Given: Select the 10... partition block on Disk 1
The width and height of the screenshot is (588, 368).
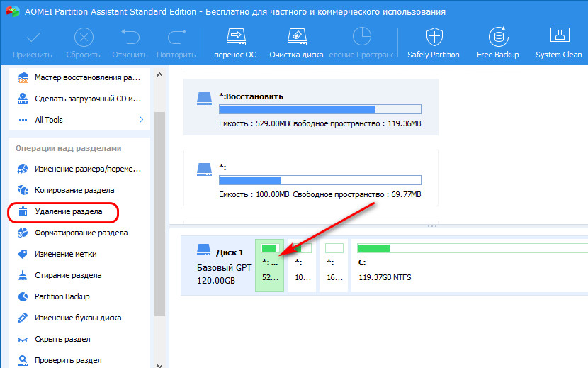Looking at the screenshot, I should (x=302, y=265).
